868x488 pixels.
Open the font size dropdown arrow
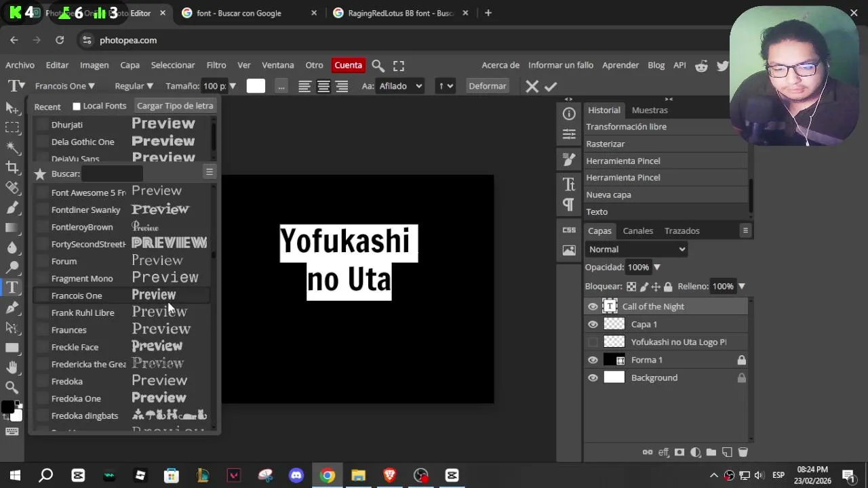click(232, 86)
